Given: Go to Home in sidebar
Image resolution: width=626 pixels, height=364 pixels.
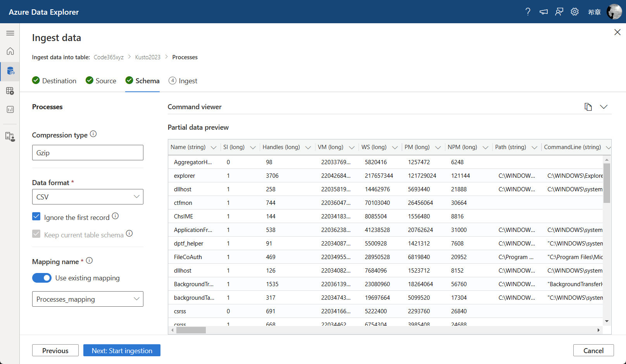Looking at the screenshot, I should (x=10, y=51).
